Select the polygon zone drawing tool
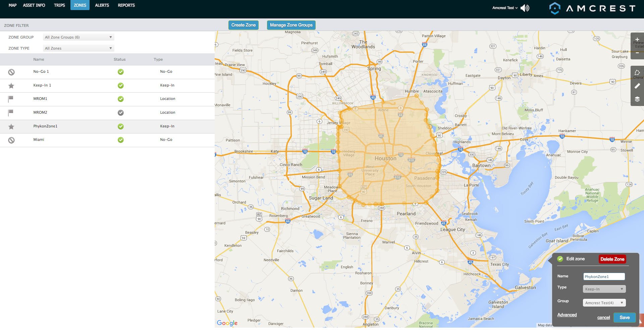 pyautogui.click(x=637, y=72)
